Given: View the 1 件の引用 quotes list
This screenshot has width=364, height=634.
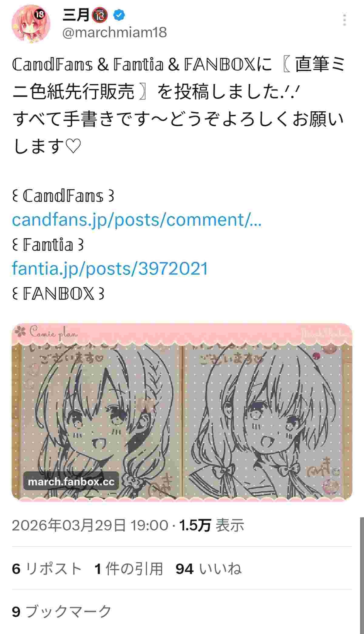Looking at the screenshot, I should coord(129,569).
